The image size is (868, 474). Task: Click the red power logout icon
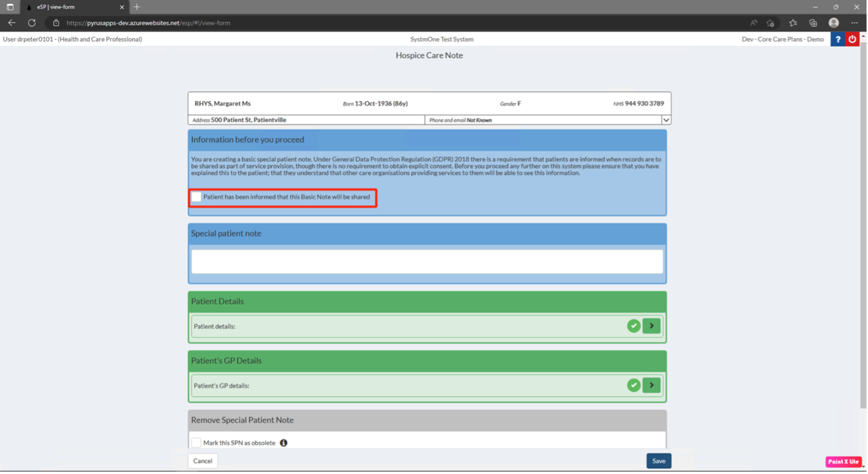tap(852, 39)
